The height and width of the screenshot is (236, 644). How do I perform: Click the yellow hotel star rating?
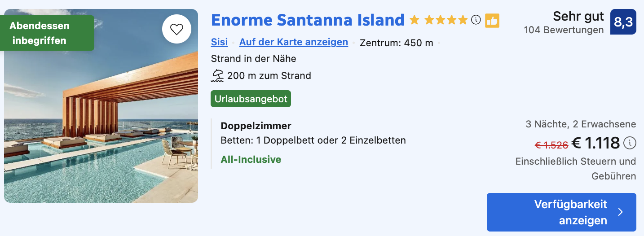pos(438,20)
